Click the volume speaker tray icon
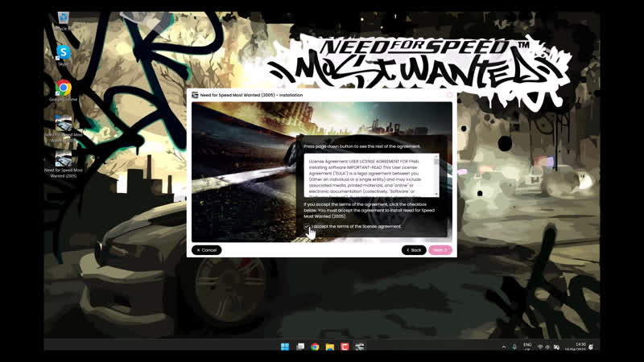Screen dimensions: 644x362 pyautogui.click(x=548, y=348)
